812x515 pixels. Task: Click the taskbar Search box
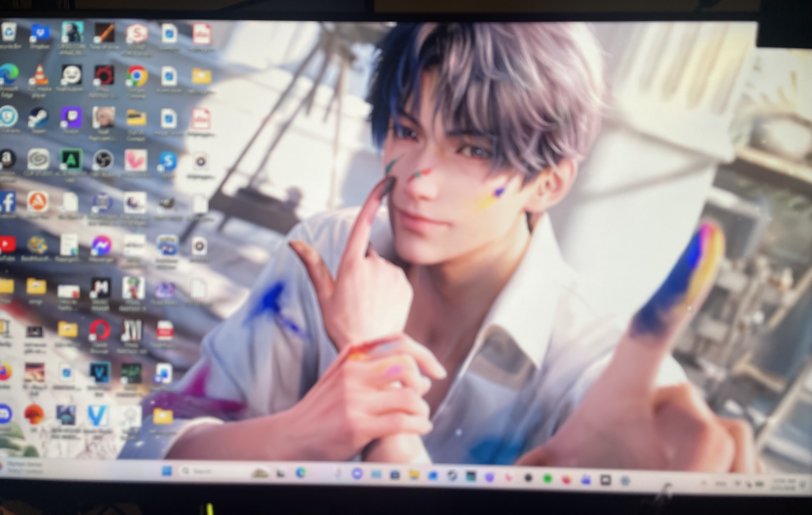click(x=203, y=471)
